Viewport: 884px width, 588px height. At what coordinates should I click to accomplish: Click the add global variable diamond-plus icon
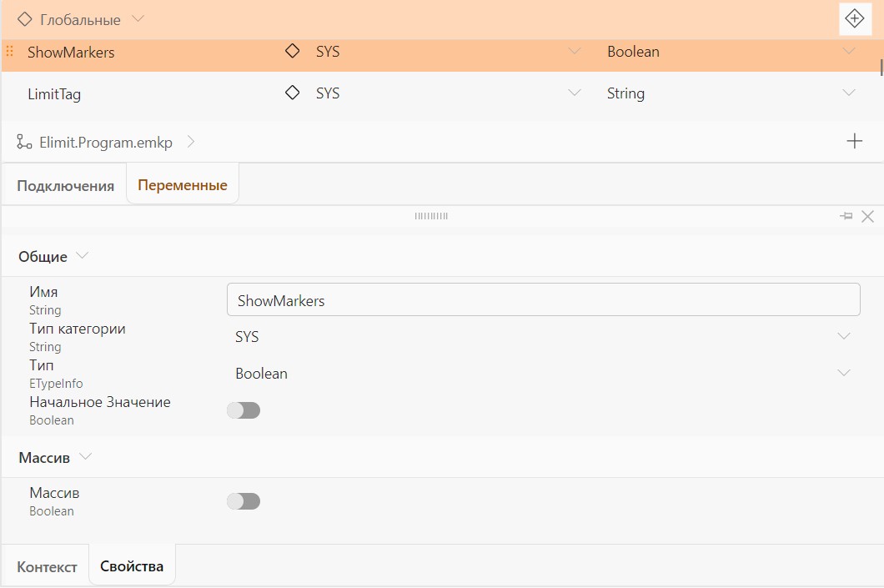tap(855, 18)
